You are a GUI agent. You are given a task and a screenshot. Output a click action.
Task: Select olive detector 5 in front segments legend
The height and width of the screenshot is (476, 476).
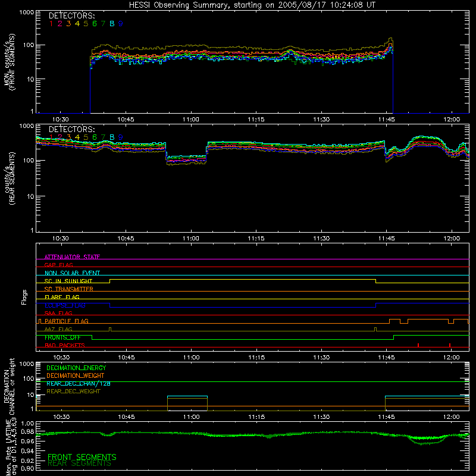[86, 24]
